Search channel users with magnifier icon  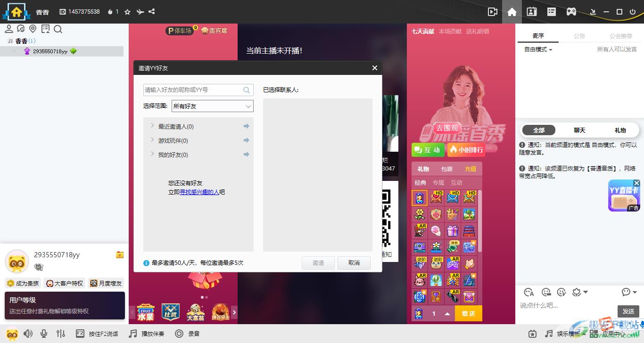pyautogui.click(x=58, y=29)
